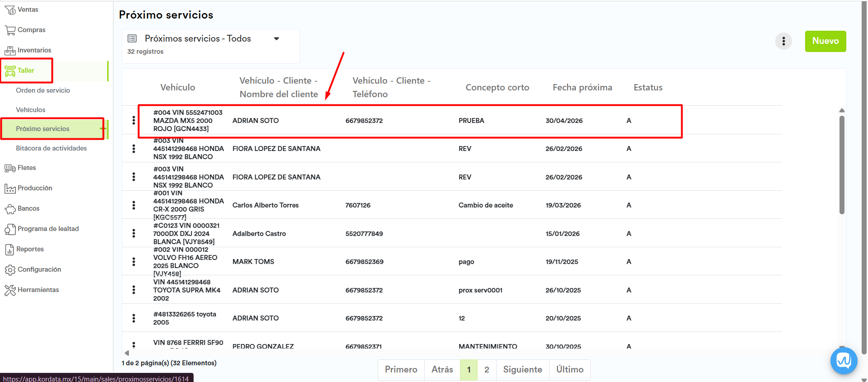Screen dimensions: 868x382
Task: Open Vehículos submenu item
Action: click(31, 110)
